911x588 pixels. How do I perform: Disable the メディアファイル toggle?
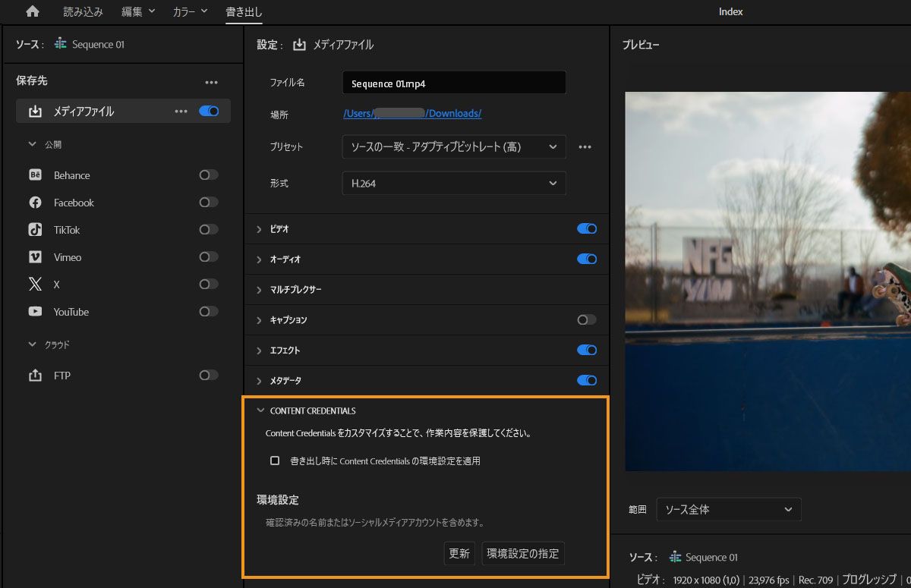pyautogui.click(x=206, y=110)
